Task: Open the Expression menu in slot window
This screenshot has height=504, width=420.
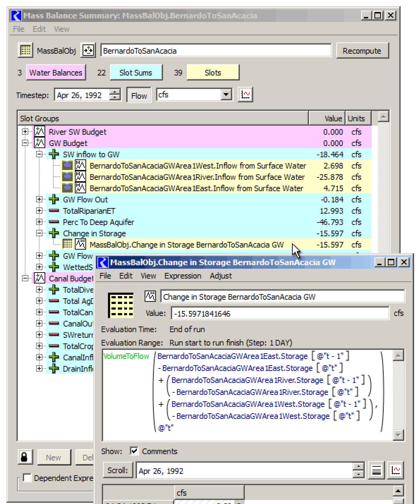Action: tap(182, 276)
